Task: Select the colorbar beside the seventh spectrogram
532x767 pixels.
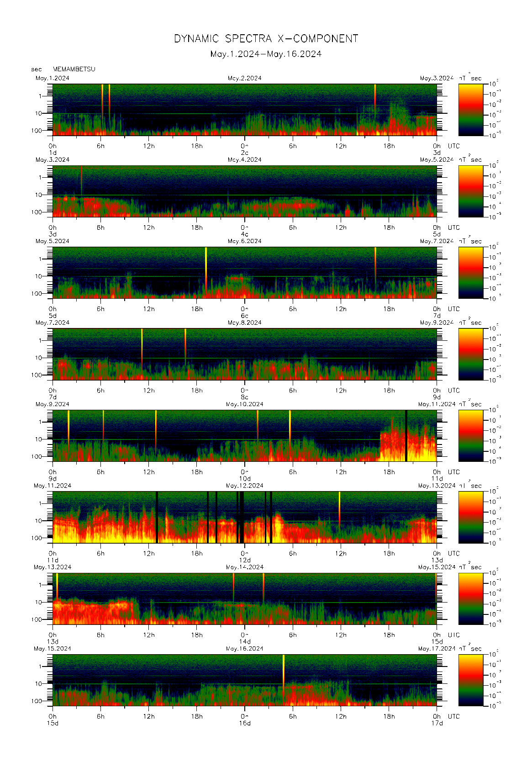Action: tap(470, 598)
